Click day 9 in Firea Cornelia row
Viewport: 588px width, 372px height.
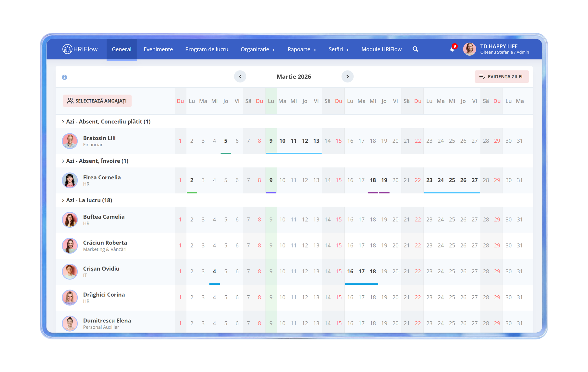271,180
